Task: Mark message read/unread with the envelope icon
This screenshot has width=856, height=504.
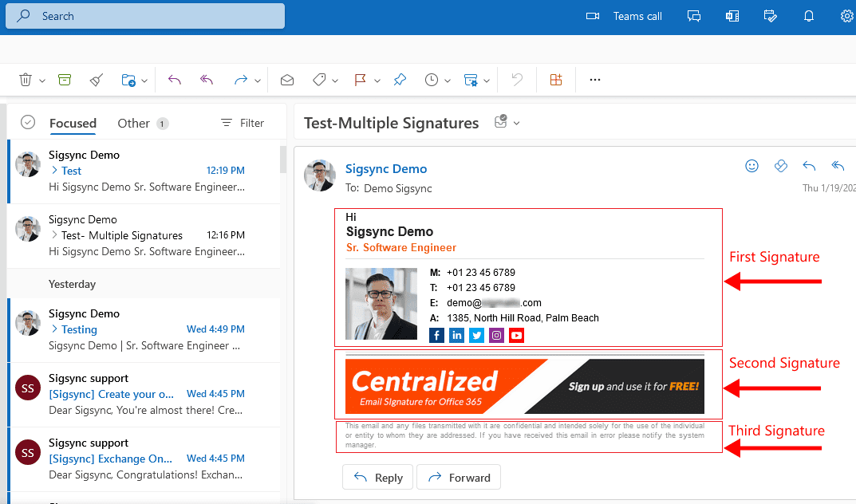Action: 287,80
